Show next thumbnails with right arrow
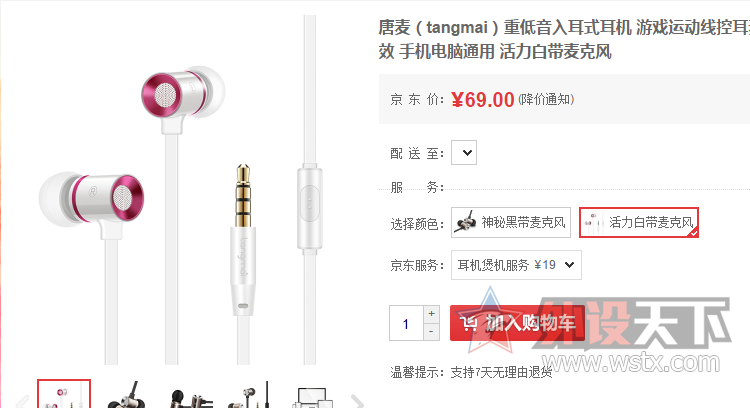Image resolution: width=750 pixels, height=408 pixels. (356, 401)
